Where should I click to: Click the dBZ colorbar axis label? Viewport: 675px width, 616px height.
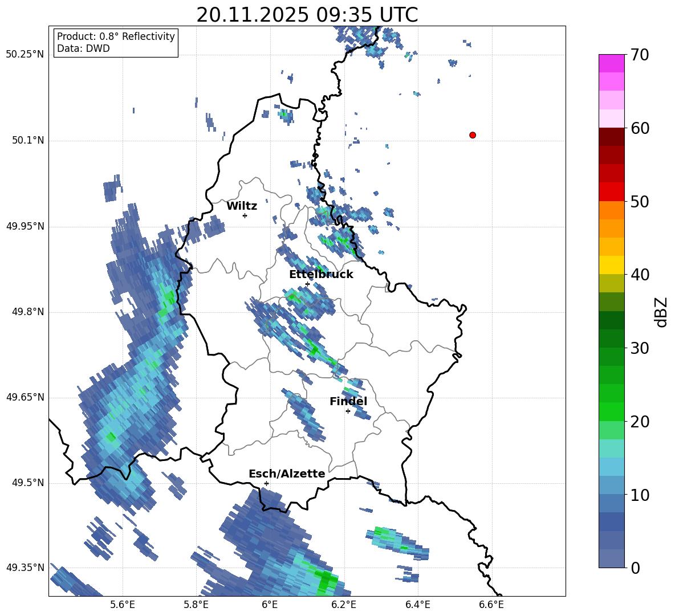(x=662, y=312)
